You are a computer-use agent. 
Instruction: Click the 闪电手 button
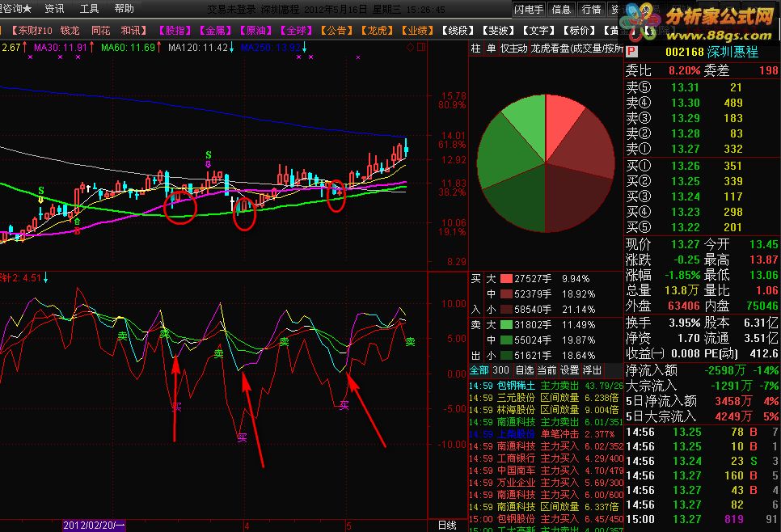(x=529, y=9)
